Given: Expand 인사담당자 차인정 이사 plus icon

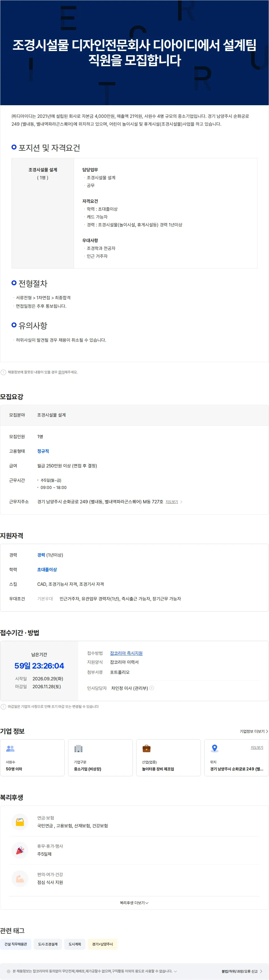Looking at the screenshot, I should pyautogui.click(x=152, y=688).
